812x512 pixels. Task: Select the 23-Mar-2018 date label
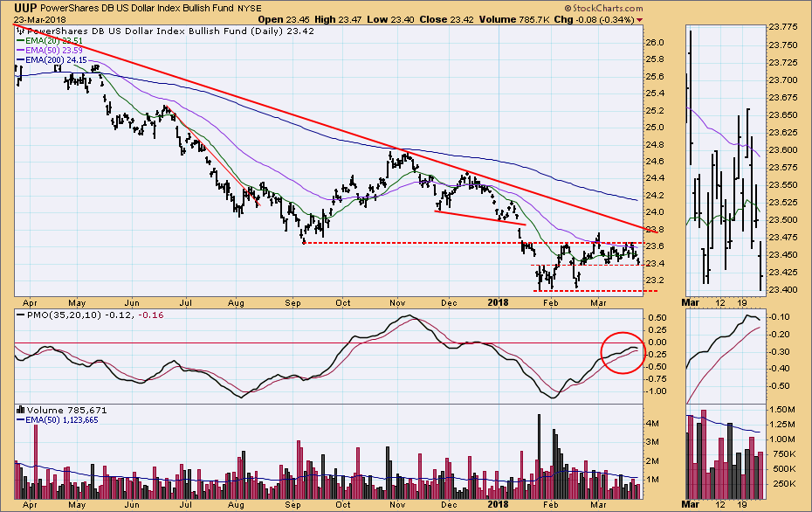tap(39, 20)
